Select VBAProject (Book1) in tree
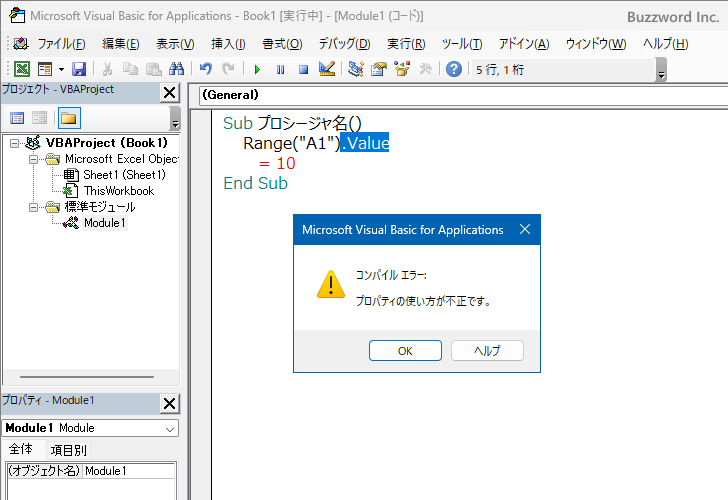The image size is (728, 500). (x=106, y=143)
